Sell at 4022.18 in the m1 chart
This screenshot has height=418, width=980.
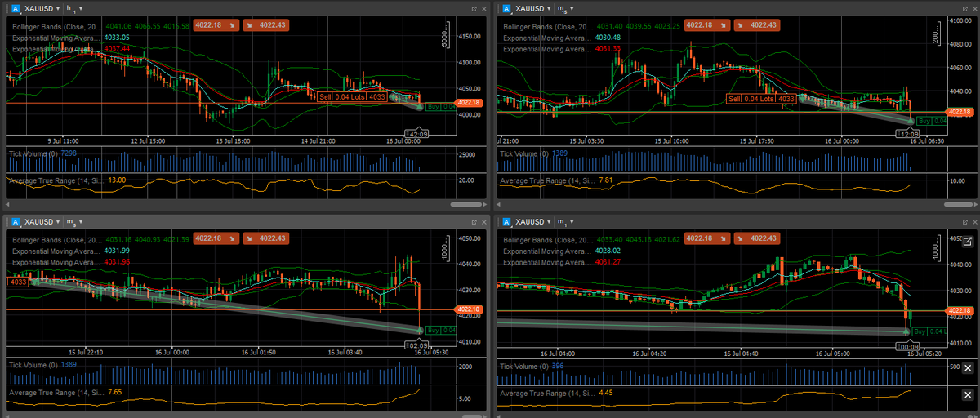[707, 238]
